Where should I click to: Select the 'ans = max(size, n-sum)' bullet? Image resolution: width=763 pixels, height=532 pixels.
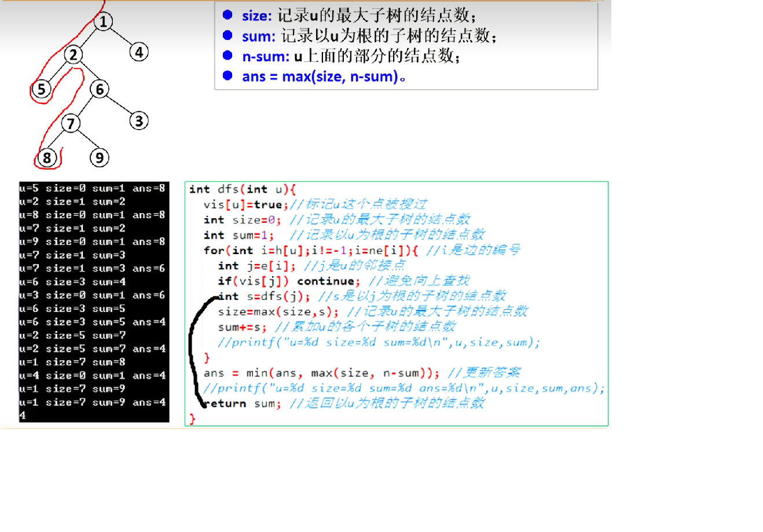pyautogui.click(x=315, y=76)
